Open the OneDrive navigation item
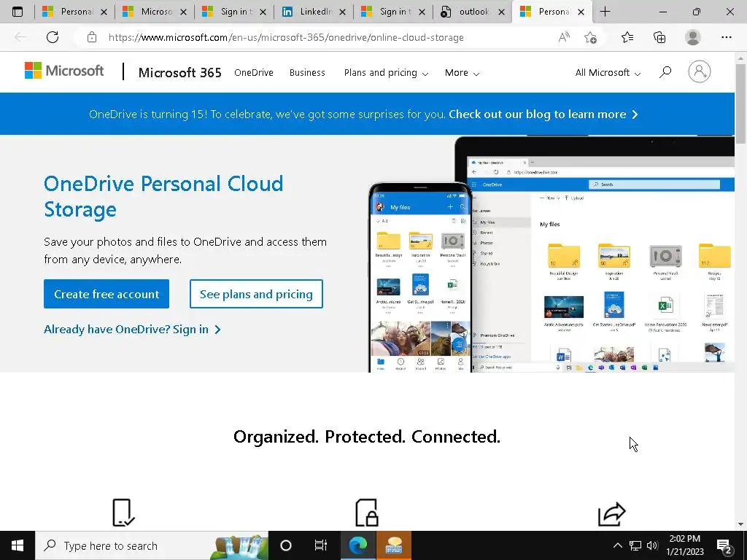 click(x=254, y=73)
